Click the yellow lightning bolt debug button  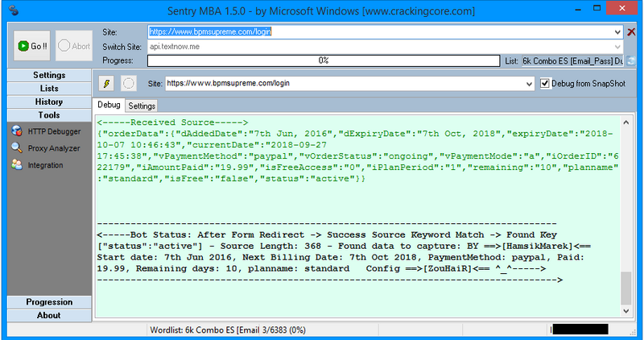[106, 84]
